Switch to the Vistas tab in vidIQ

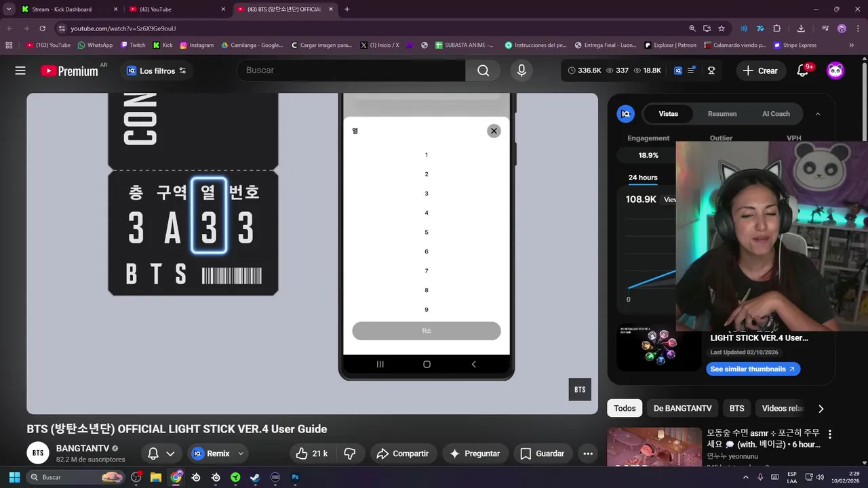(668, 114)
